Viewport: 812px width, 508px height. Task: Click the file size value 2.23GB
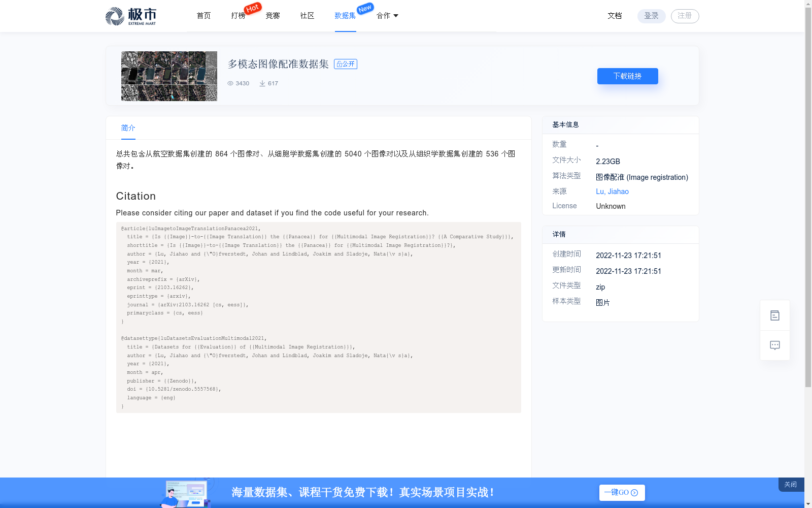608,162
